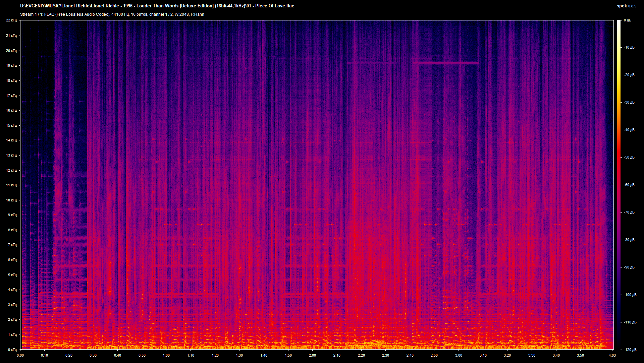The height and width of the screenshot is (363, 644).
Task: Click the 1:40 time axis label
Action: tap(264, 355)
